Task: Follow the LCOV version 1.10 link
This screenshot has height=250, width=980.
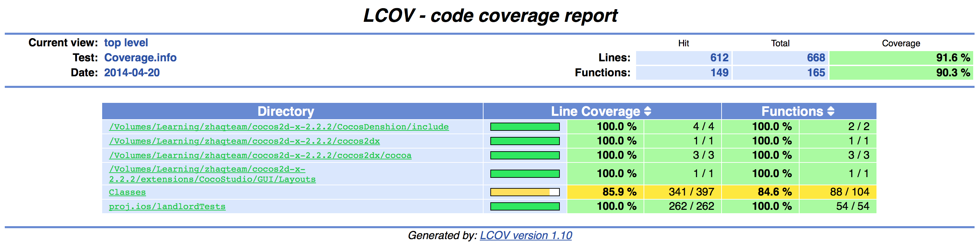Action: point(526,236)
